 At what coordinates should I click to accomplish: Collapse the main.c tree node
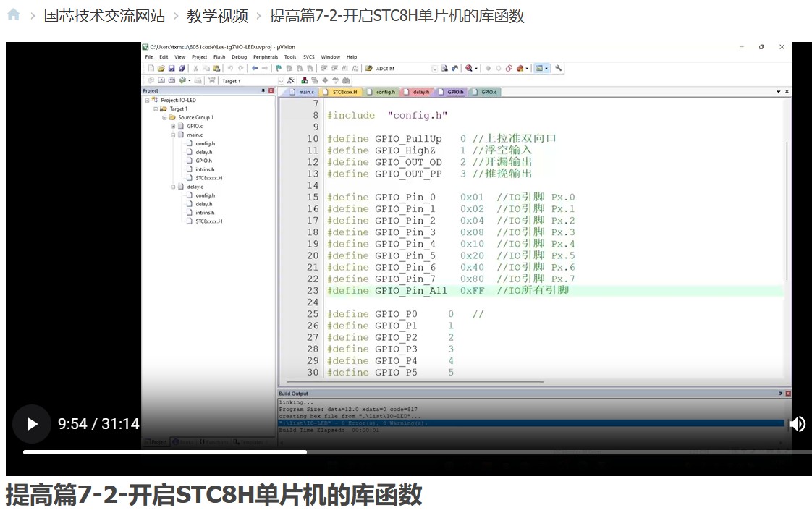click(173, 135)
